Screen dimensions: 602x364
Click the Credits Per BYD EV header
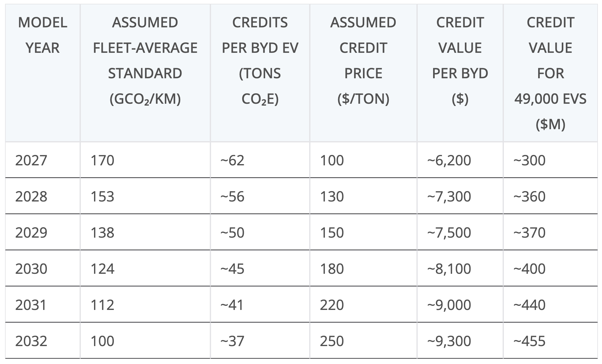click(260, 60)
